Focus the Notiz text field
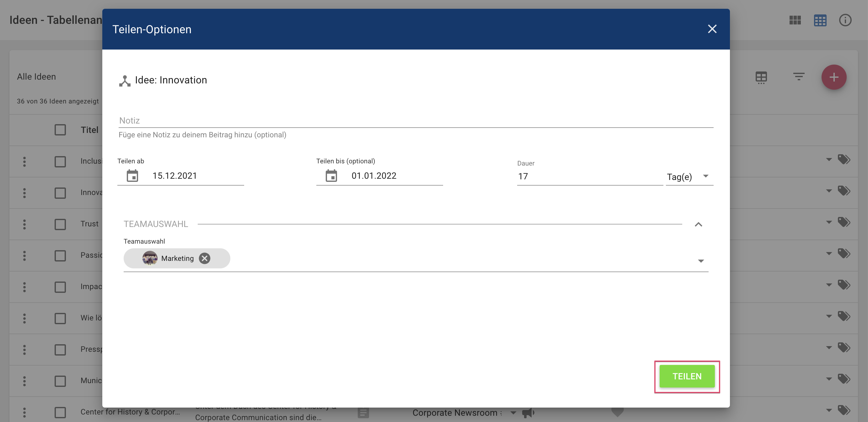This screenshot has height=422, width=868. [416, 120]
